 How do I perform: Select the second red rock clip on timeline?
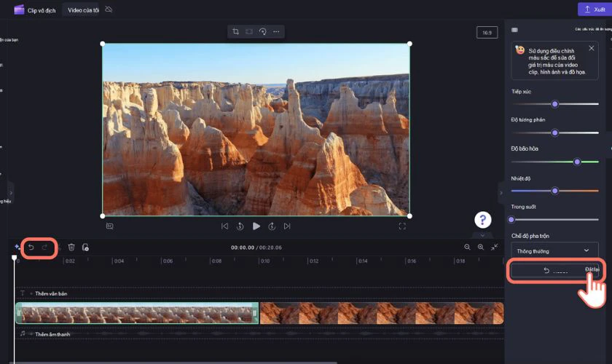[x=382, y=313]
